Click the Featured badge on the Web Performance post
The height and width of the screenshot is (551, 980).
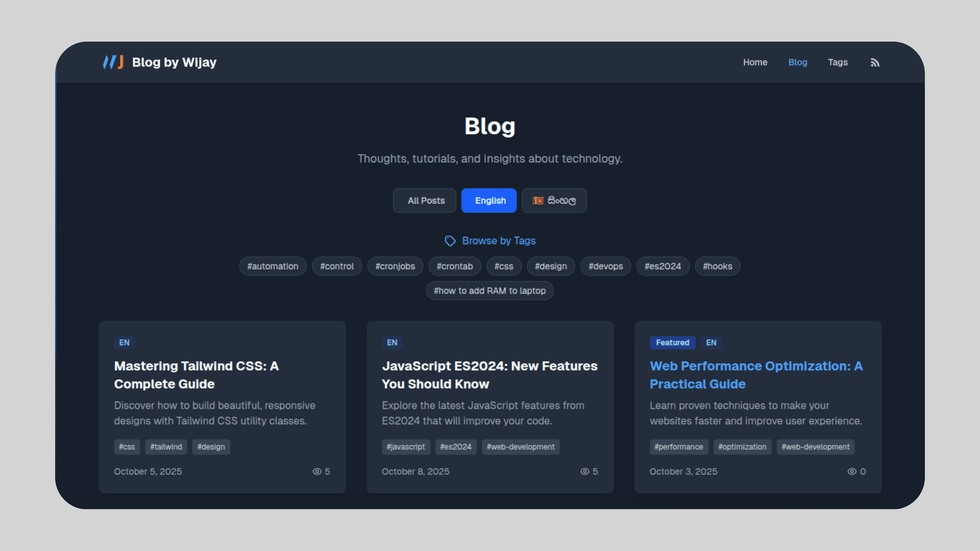pos(672,342)
